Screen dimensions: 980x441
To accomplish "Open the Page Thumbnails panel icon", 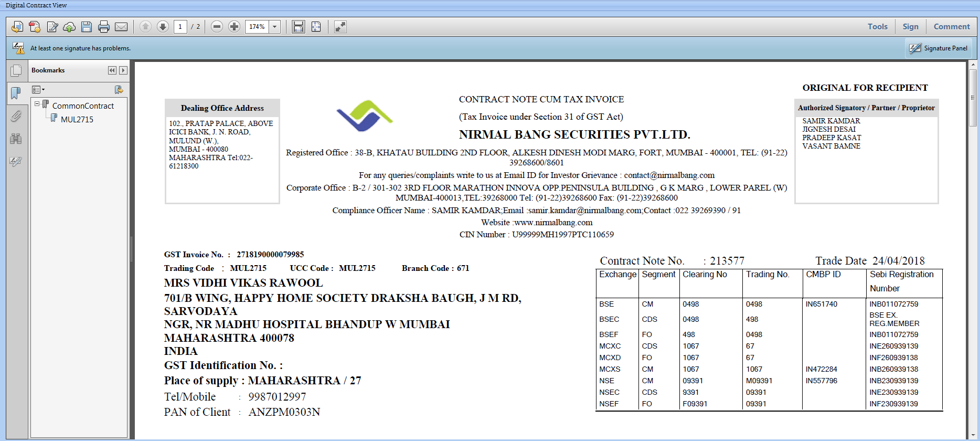I will click(16, 71).
